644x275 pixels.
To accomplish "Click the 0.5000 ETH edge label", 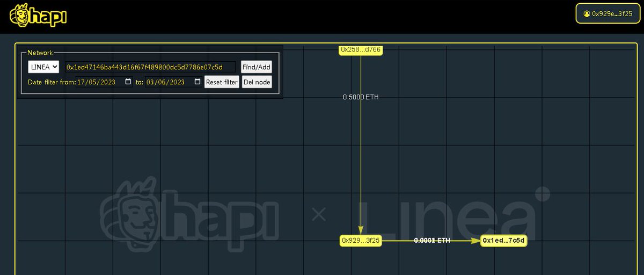I will [361, 97].
